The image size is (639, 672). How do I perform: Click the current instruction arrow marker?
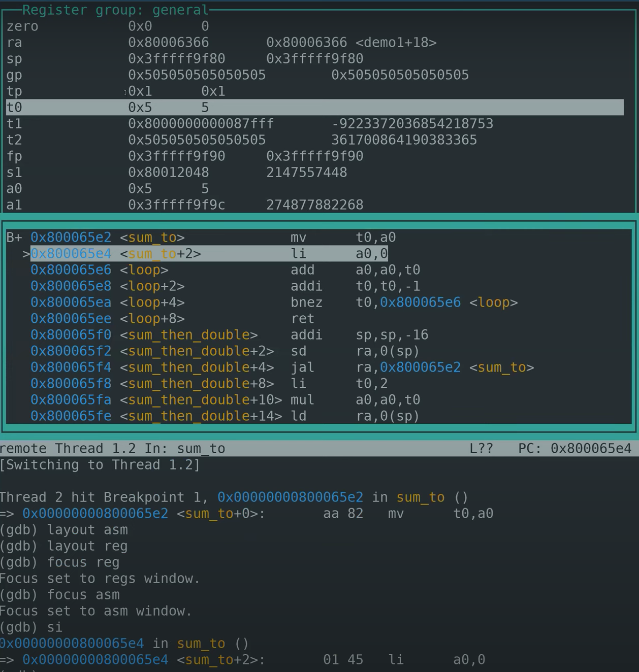26,254
